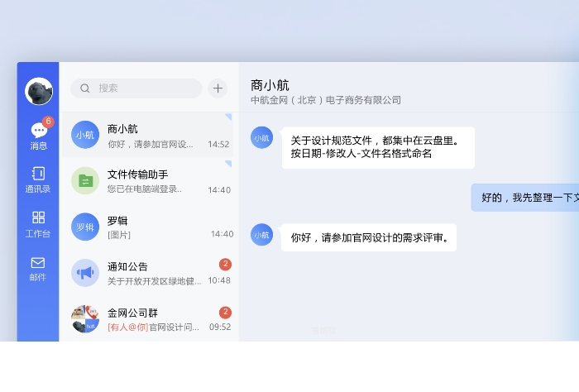Click the 09:52 timestamp on 金网公司群

220,327
